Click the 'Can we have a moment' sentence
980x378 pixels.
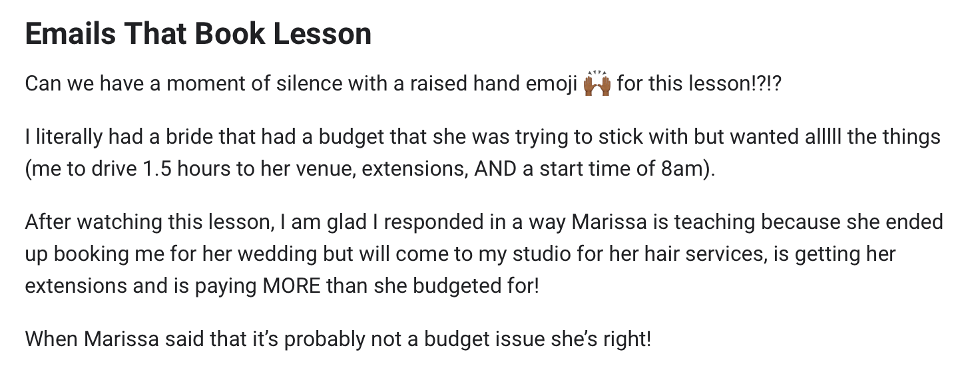pyautogui.click(x=401, y=85)
